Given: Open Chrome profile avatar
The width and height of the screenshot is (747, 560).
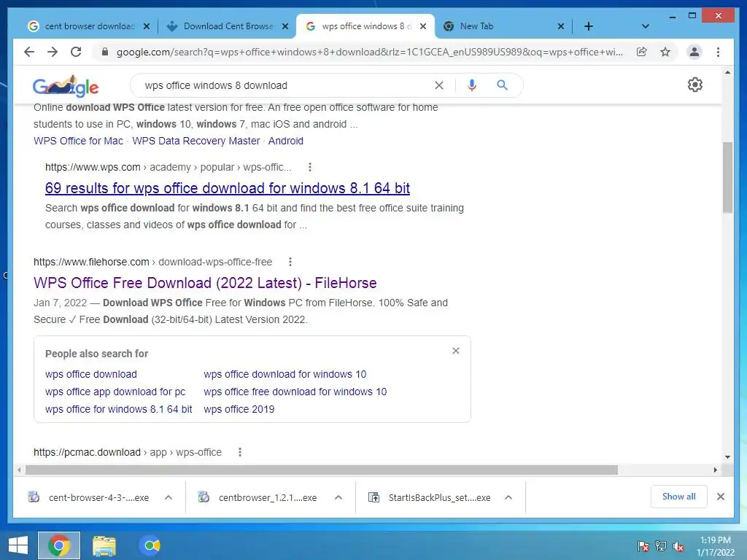Looking at the screenshot, I should pos(694,52).
